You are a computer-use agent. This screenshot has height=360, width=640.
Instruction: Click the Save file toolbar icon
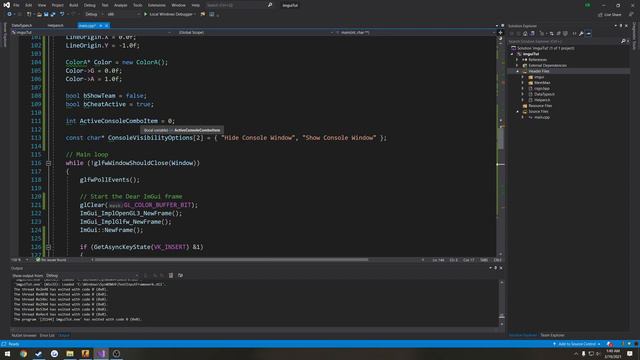[x=46, y=14]
